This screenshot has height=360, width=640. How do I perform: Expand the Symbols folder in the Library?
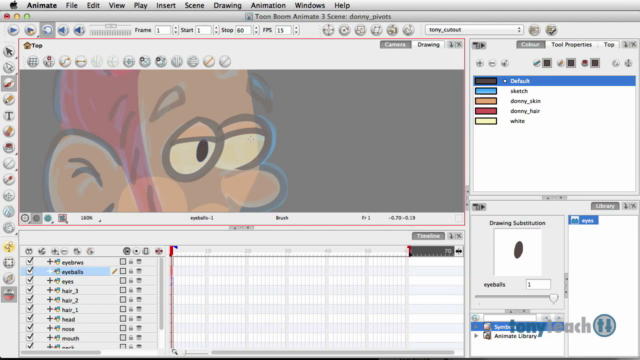(x=476, y=327)
